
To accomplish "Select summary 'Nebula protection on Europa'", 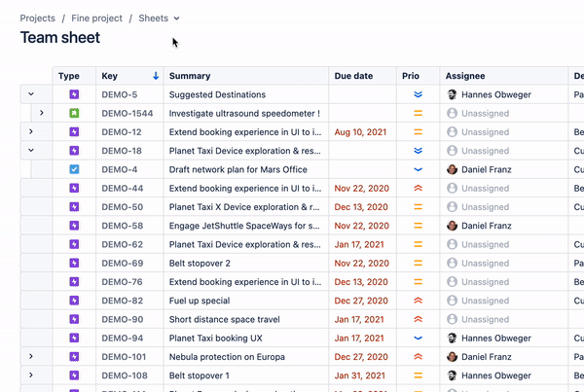I will [x=227, y=357].
